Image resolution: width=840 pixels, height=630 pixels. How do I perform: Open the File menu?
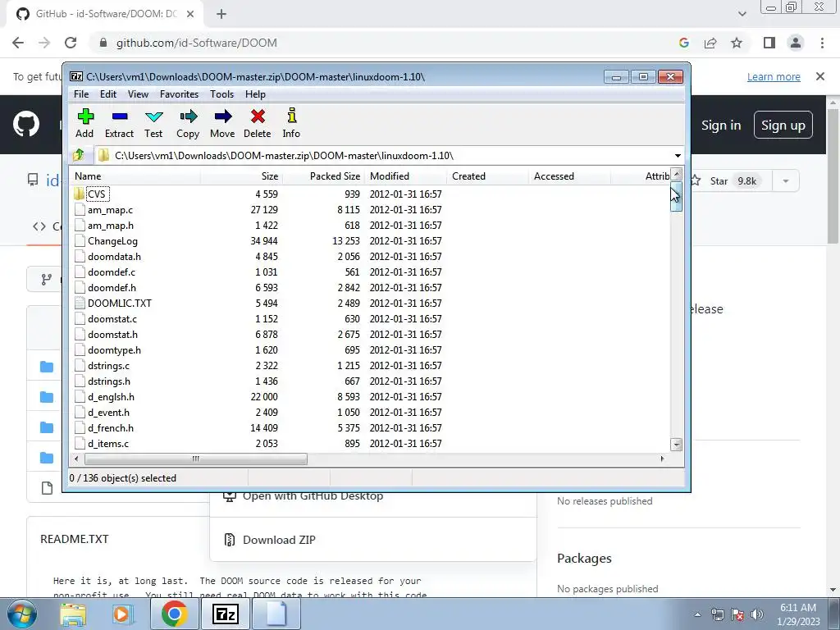click(81, 94)
